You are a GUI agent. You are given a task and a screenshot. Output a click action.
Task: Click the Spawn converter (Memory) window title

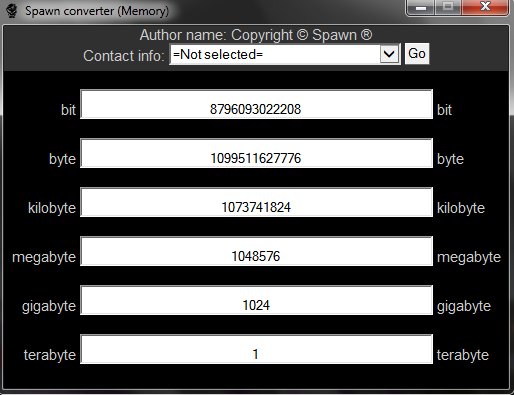pos(97,11)
